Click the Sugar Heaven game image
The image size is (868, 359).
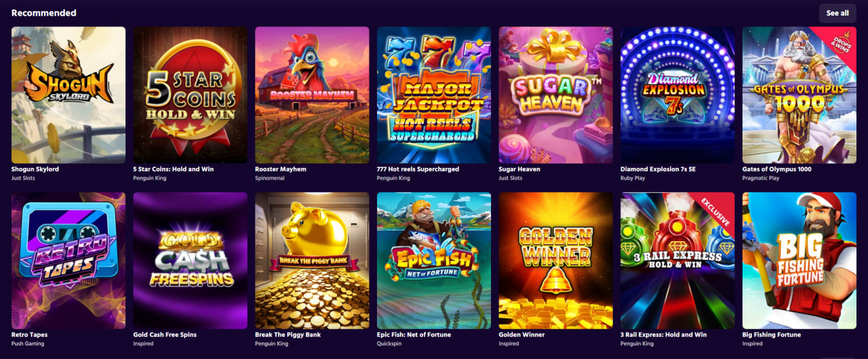click(556, 95)
